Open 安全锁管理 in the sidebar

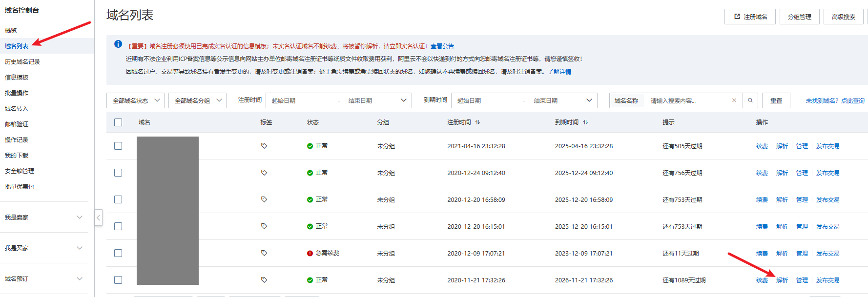click(x=20, y=171)
